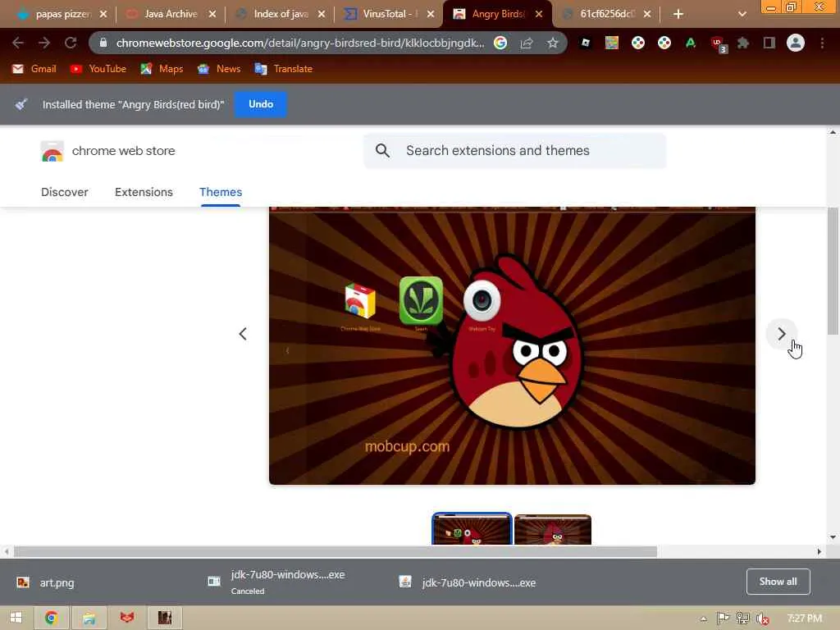Click the chrome web store logo
This screenshot has height=630, width=840.
pyautogui.click(x=107, y=151)
